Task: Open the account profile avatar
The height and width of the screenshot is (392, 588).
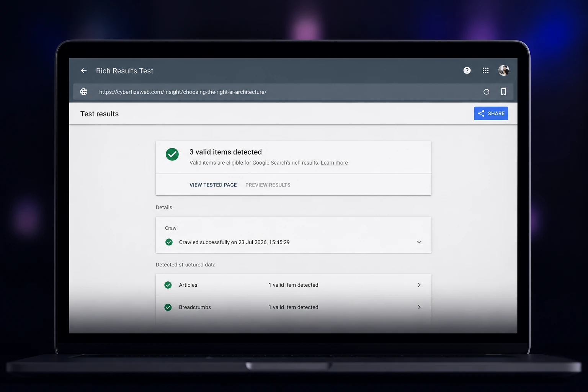Action: (x=504, y=70)
